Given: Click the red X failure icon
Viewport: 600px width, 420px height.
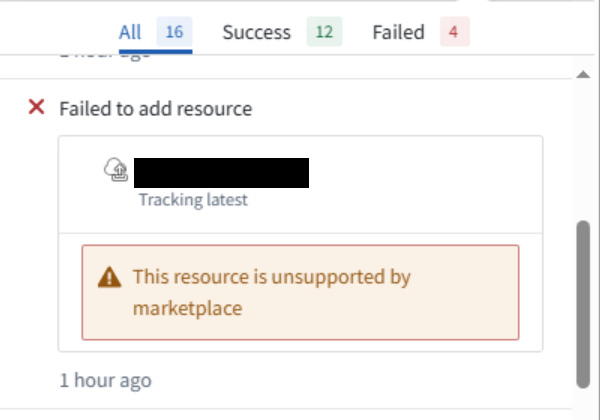Looking at the screenshot, I should pos(37,107).
